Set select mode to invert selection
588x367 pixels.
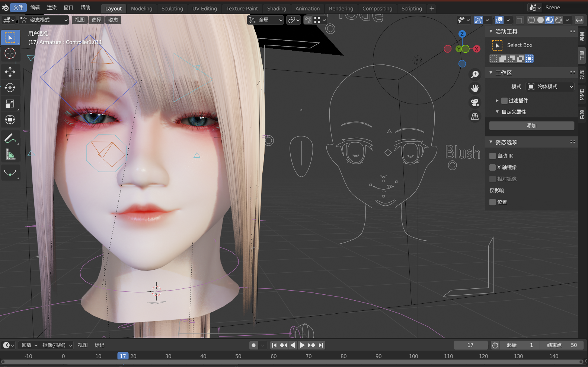520,58
